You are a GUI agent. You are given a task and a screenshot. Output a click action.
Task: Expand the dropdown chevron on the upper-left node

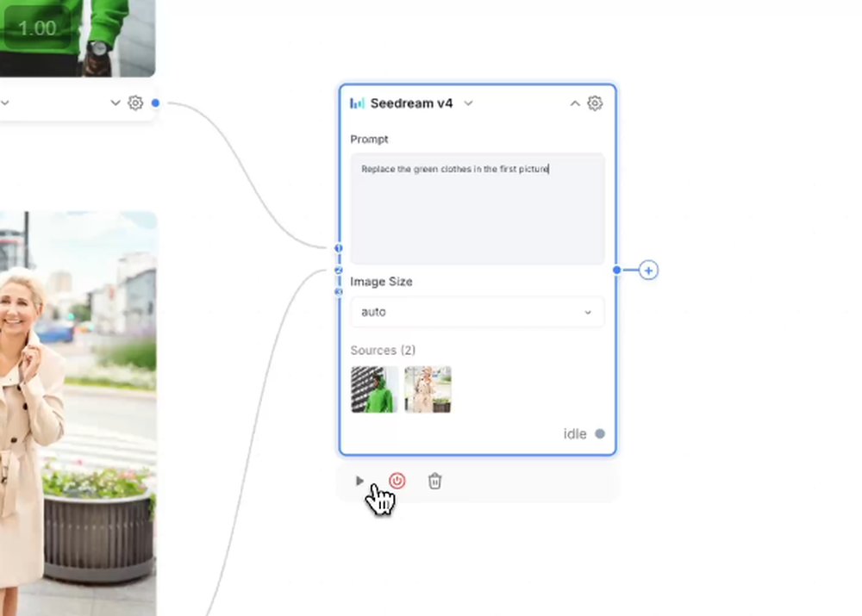tap(116, 103)
